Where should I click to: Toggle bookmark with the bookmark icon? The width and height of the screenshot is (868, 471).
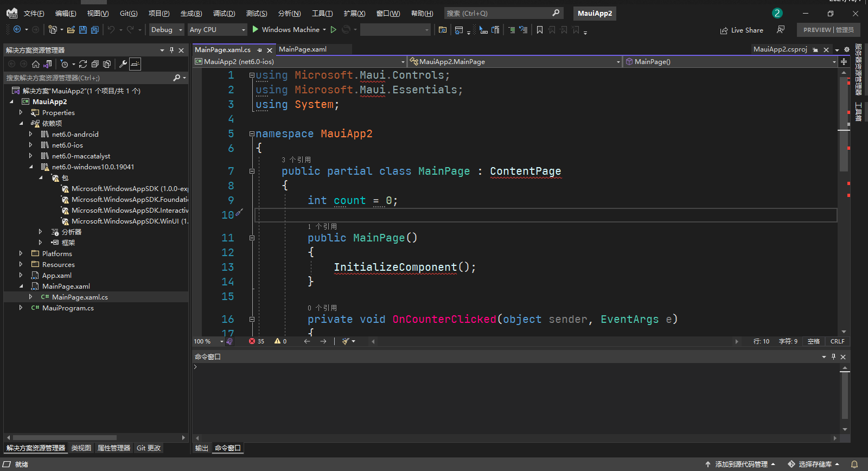point(540,30)
